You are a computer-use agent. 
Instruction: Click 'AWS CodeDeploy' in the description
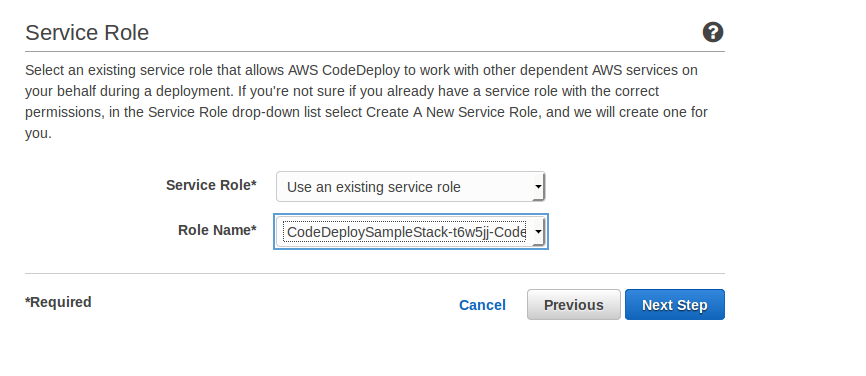click(x=344, y=71)
